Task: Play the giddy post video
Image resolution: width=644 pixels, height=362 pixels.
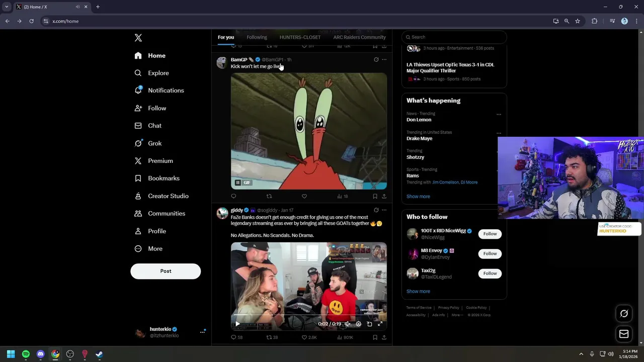Action: tap(238, 324)
